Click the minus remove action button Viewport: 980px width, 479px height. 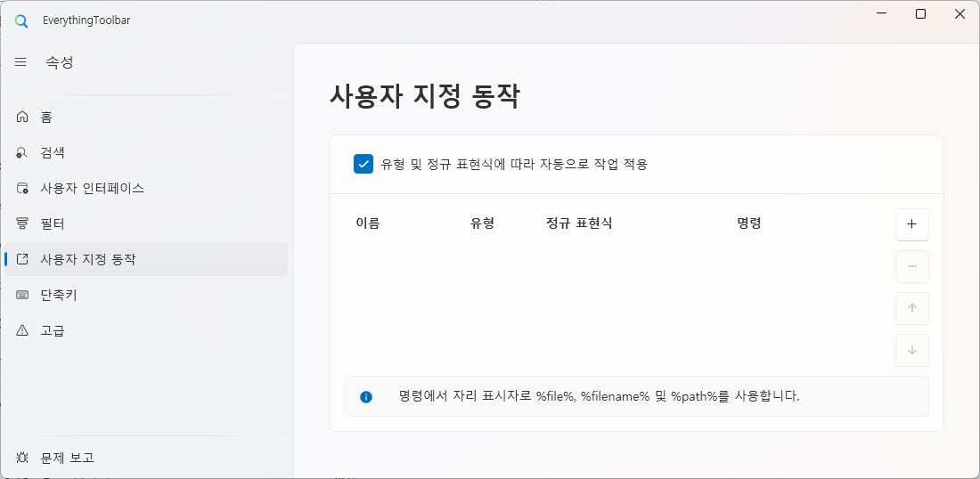click(x=912, y=267)
